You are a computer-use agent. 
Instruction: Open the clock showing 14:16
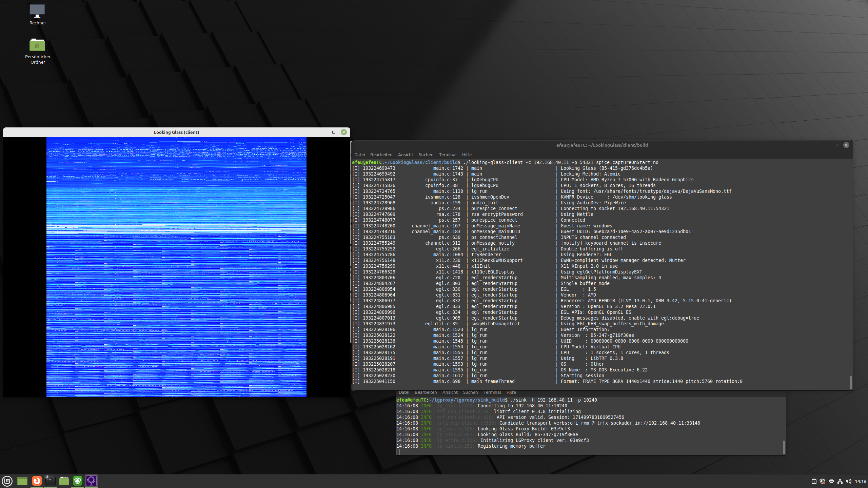[861, 481]
